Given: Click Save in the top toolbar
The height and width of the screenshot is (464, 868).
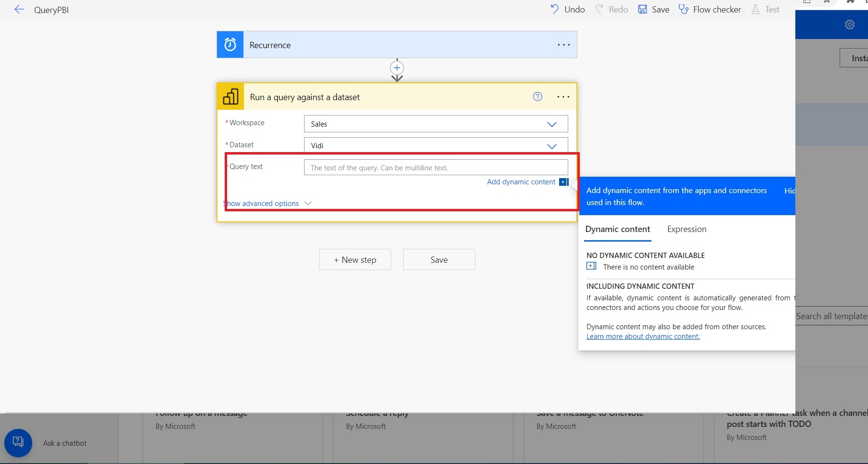Looking at the screenshot, I should pos(653,9).
